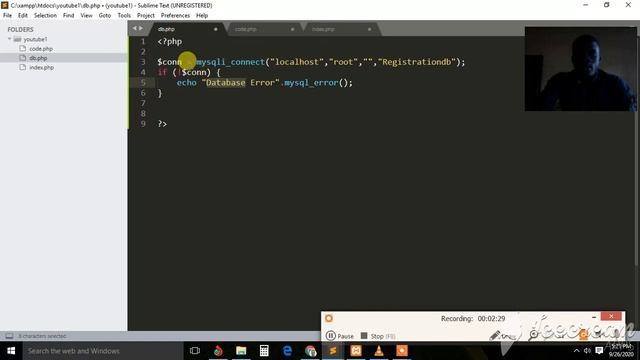Open XAMPP from the taskbar

pyautogui.click(x=356, y=351)
